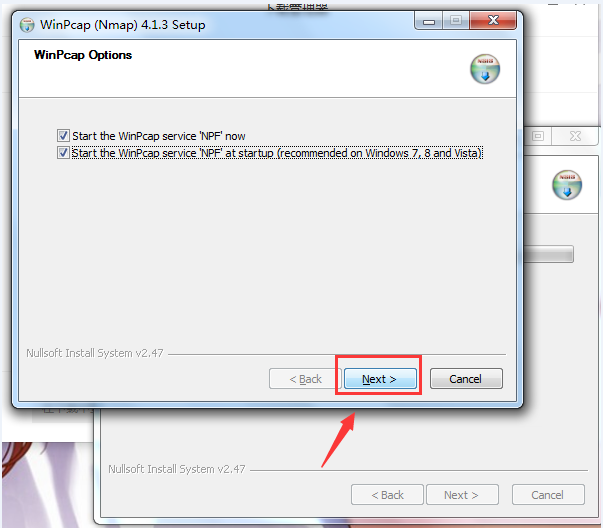Click the 'NPF at startup' option label text
603x528 pixels.
click(x=277, y=153)
